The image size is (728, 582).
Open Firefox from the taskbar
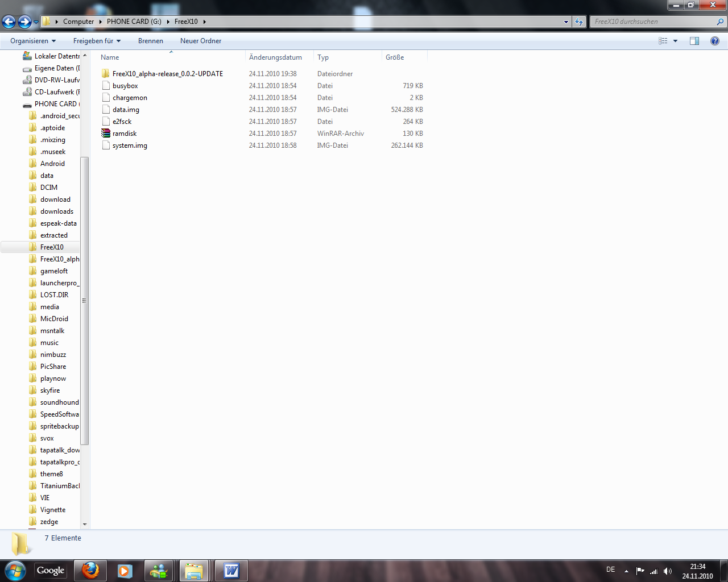pyautogui.click(x=90, y=571)
